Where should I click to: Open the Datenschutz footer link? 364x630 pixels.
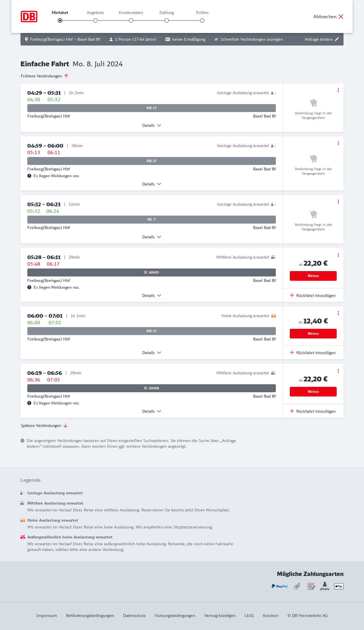tap(134, 615)
